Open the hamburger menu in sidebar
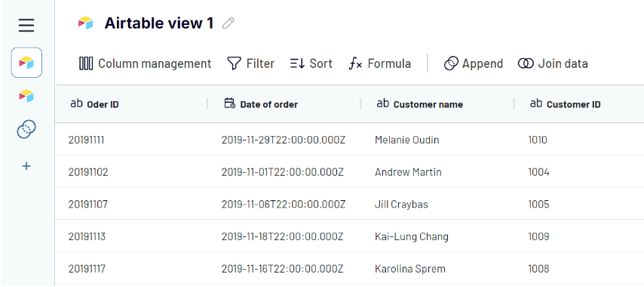 (x=26, y=26)
